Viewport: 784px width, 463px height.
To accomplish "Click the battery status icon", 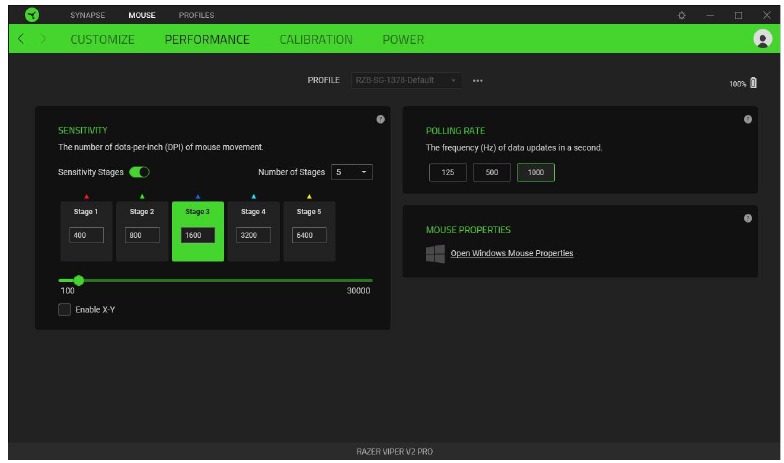I will click(754, 83).
